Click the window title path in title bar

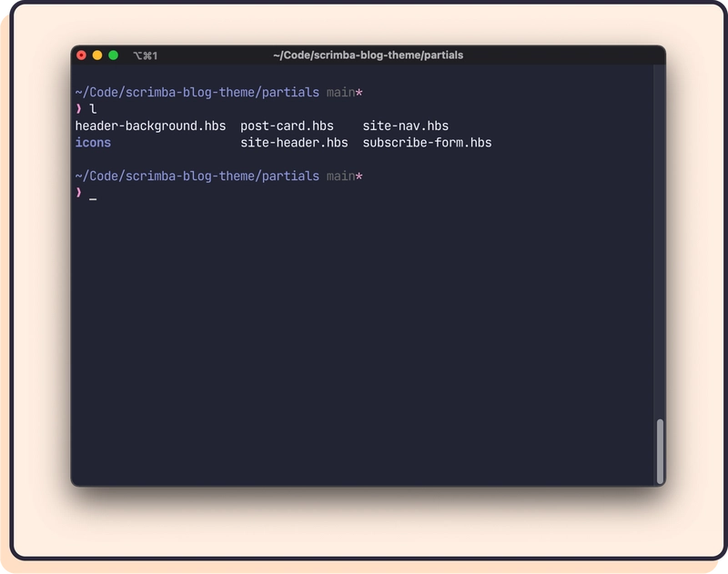coord(368,55)
